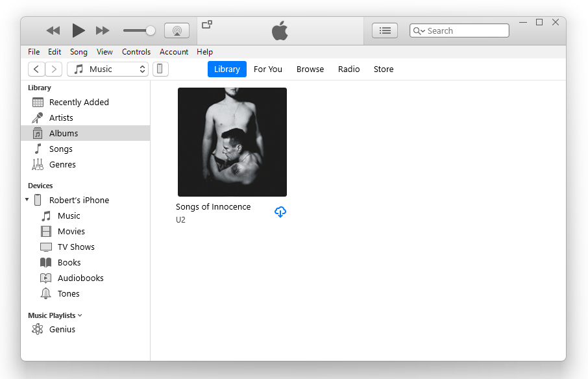588x379 pixels.
Task: Select Songs in the Library sidebar
Action: (86, 149)
